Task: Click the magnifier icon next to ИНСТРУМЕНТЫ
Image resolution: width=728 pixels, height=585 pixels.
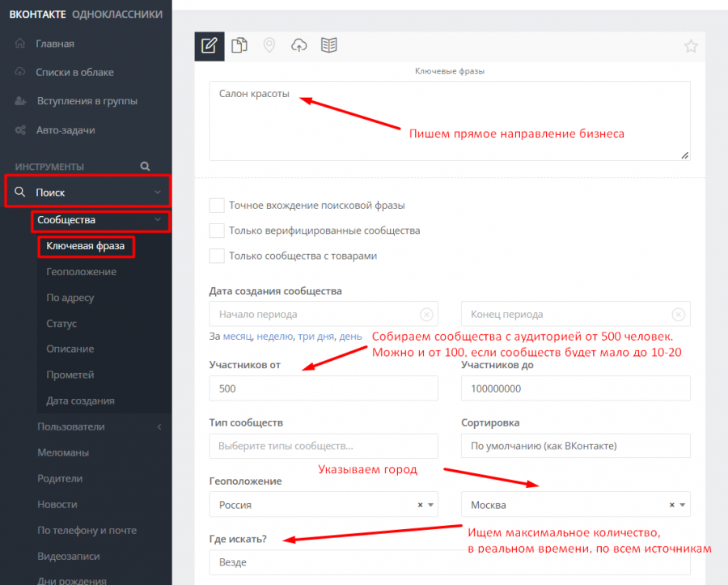Action: coord(145,166)
